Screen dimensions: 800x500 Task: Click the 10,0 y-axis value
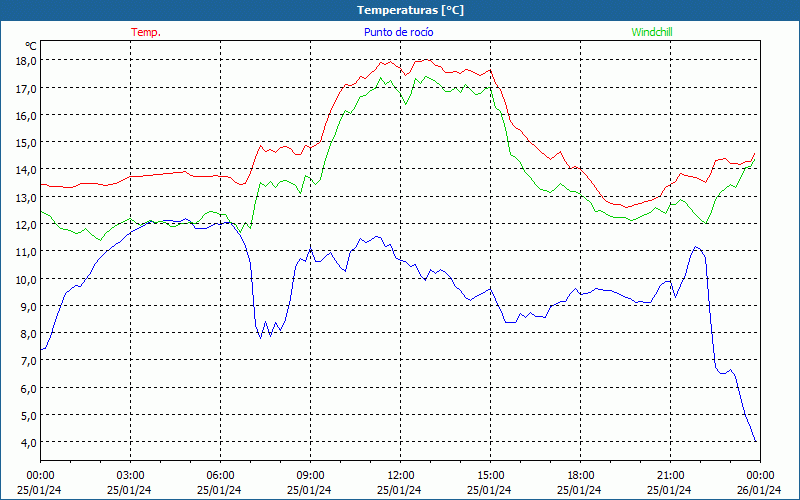pos(27,279)
